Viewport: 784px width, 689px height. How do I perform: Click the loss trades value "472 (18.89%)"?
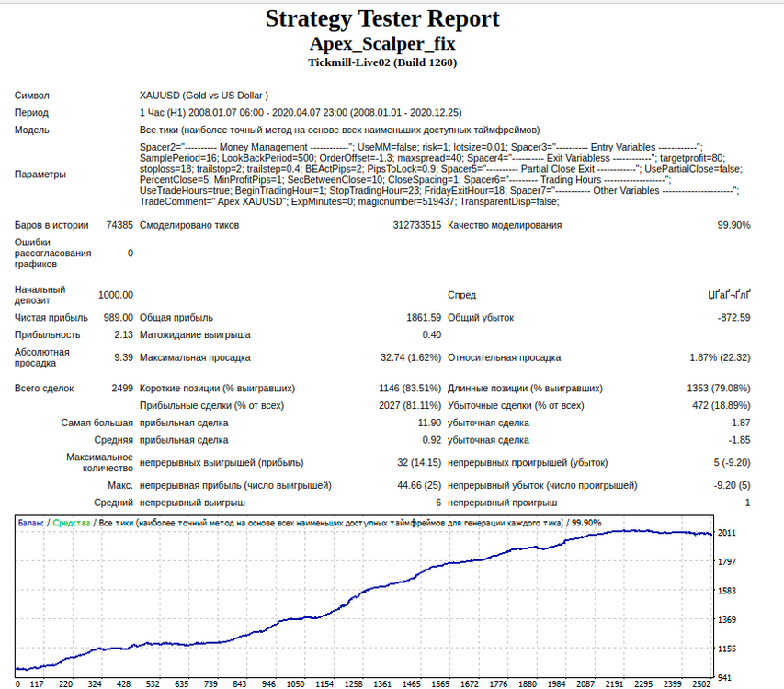[721, 406]
